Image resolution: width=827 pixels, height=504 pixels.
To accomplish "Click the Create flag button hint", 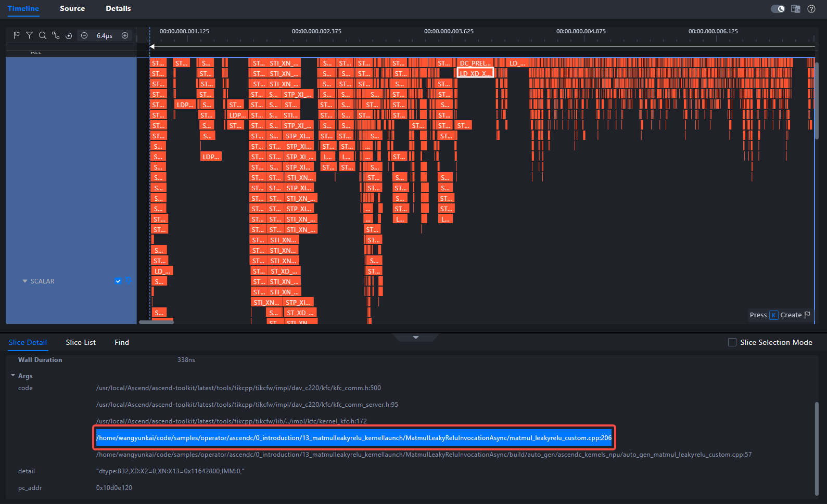I will 780,315.
